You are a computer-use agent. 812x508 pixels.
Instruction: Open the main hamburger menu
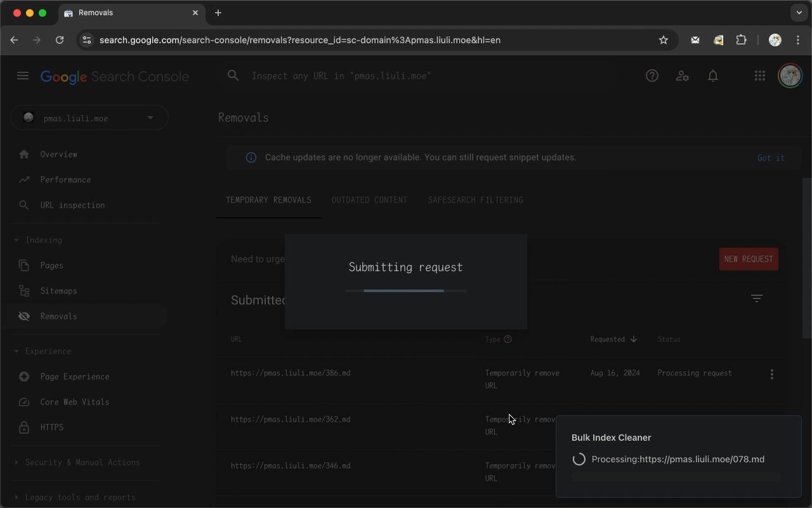pyautogui.click(x=23, y=76)
